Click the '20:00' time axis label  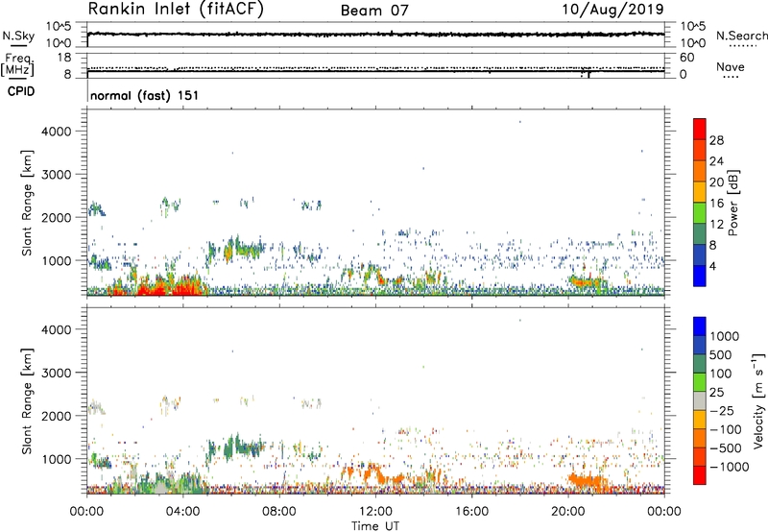(568, 512)
